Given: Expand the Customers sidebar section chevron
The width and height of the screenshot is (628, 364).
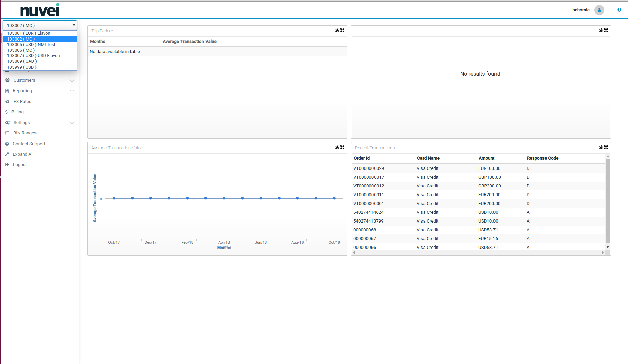Looking at the screenshot, I should pos(72,80).
